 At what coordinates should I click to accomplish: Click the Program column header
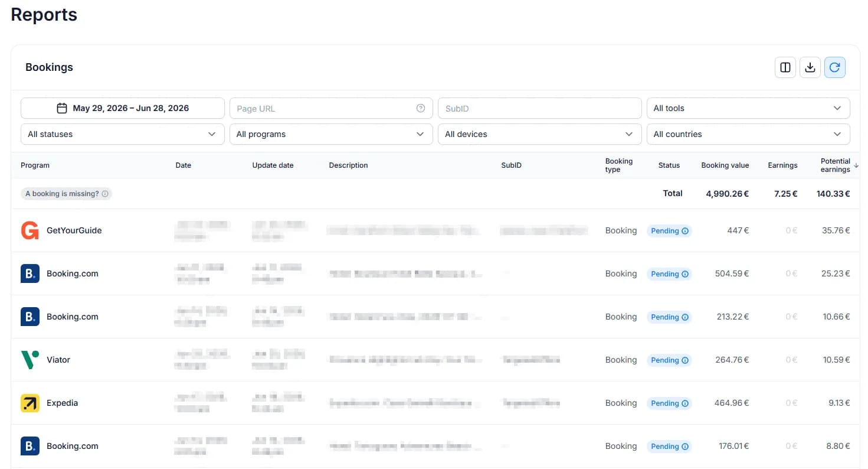[35, 165]
